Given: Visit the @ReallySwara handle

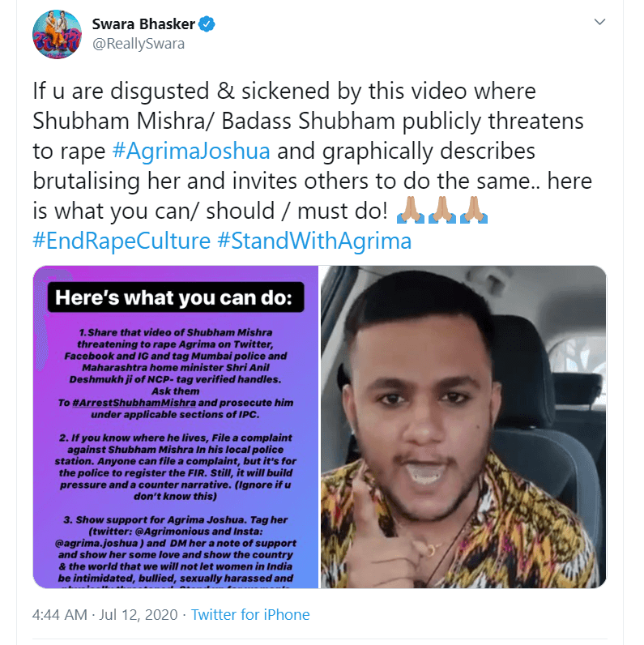Looking at the screenshot, I should click(x=139, y=44).
